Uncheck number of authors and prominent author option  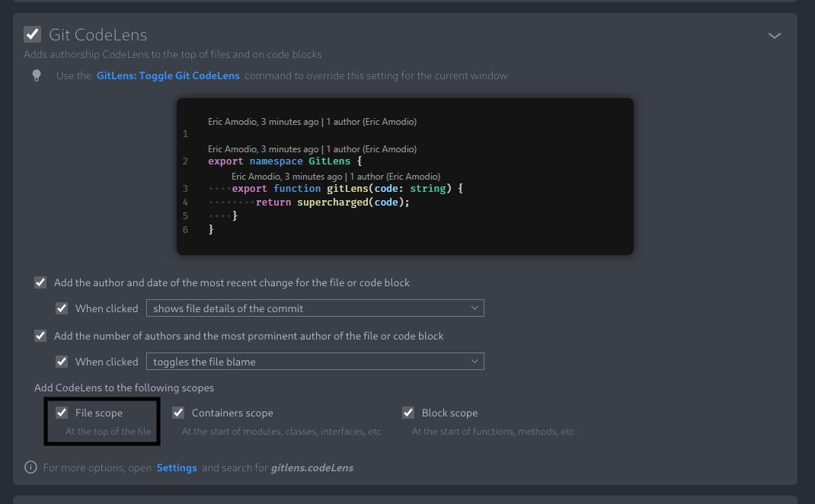[x=40, y=336]
